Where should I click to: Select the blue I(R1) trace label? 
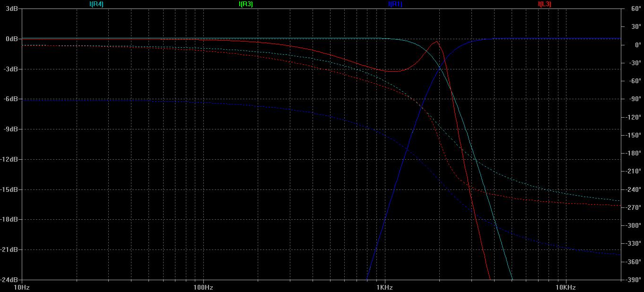coord(395,4)
